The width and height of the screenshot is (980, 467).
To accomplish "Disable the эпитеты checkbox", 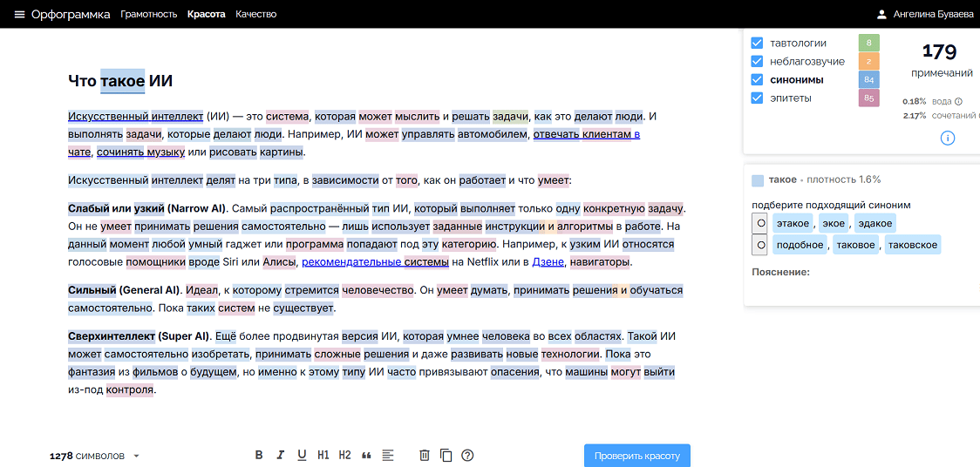I will (757, 98).
